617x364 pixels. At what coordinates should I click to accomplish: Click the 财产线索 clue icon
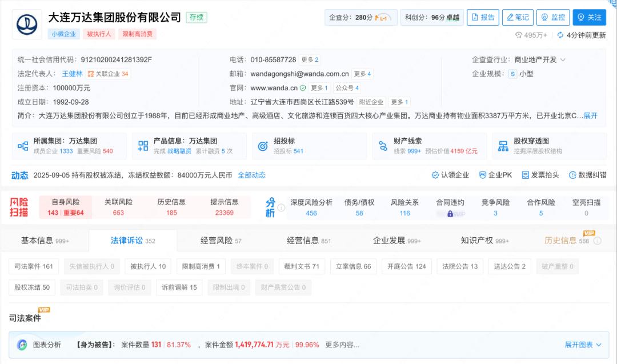(x=383, y=146)
